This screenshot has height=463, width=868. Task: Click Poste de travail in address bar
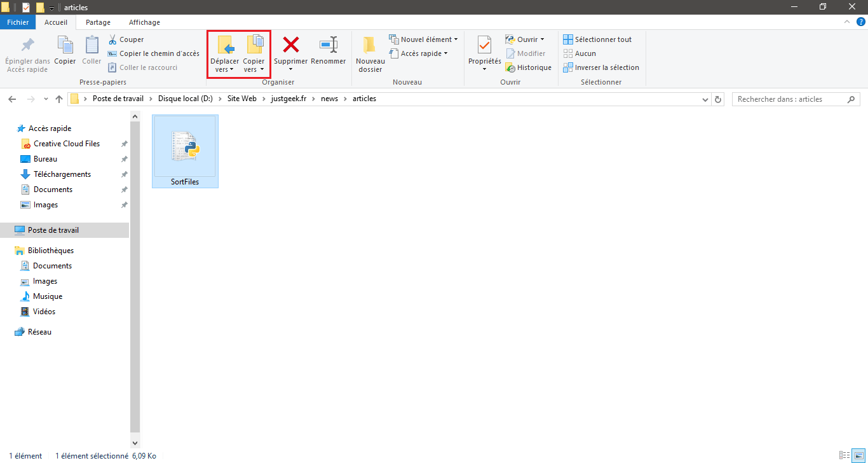[118, 99]
